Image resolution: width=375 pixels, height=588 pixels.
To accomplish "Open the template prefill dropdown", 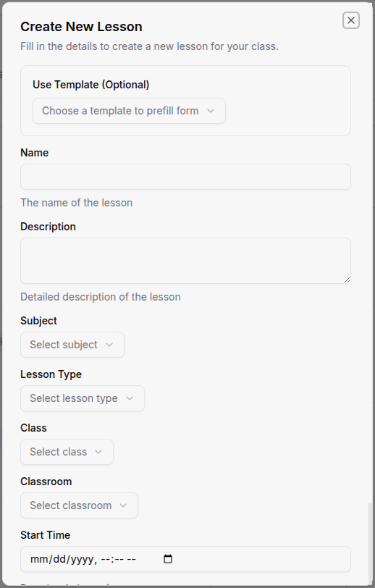I will coord(129,111).
